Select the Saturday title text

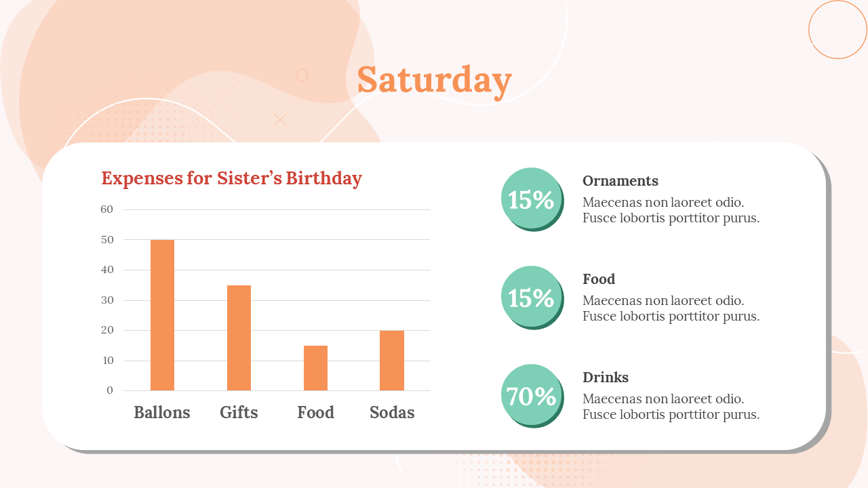click(x=434, y=80)
